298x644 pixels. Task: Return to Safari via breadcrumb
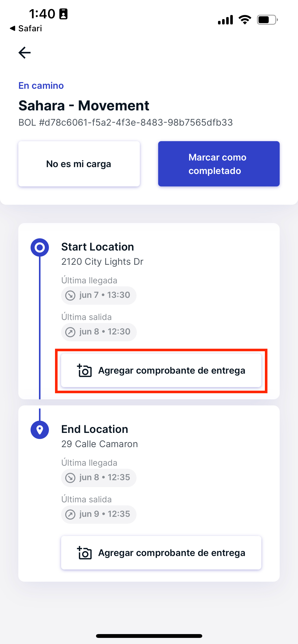26,28
